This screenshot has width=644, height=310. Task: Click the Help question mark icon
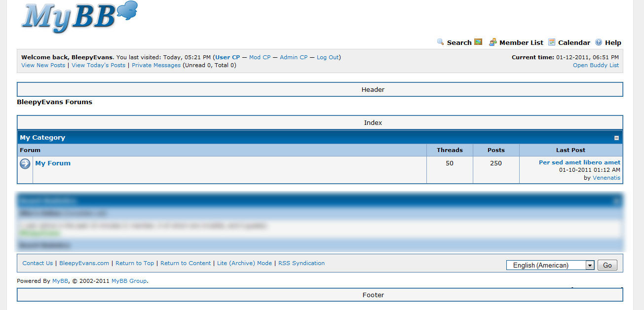[599, 42]
